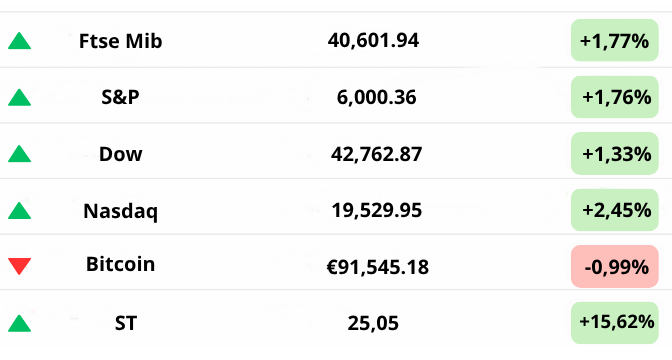Select the green up arrow in Dow row
Viewport: 672px width, 360px height.
click(19, 154)
